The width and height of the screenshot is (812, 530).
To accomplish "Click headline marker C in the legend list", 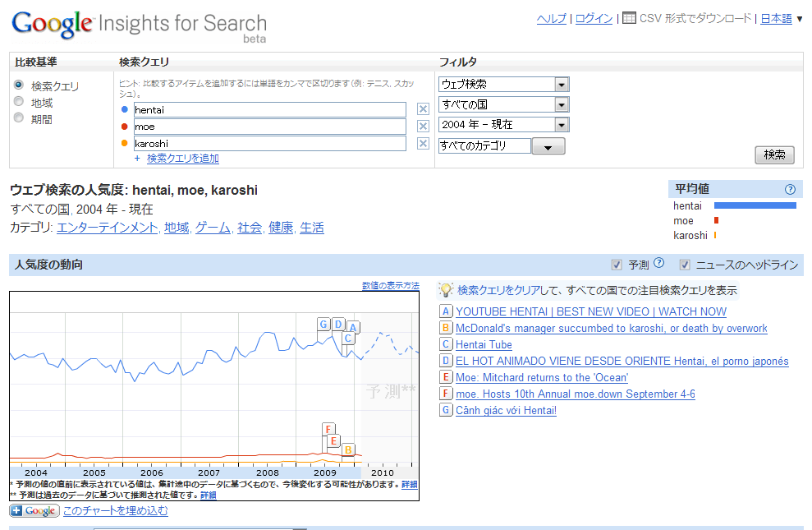I will 445,344.
